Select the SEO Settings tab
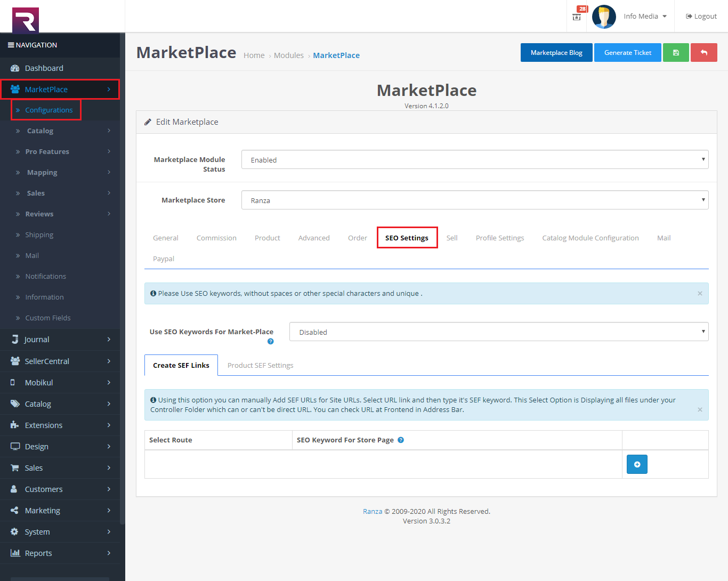This screenshot has height=581, width=728. [x=407, y=238]
